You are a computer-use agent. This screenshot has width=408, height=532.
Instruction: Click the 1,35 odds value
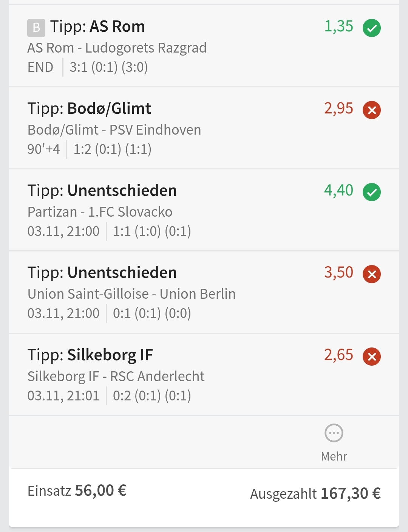338,26
